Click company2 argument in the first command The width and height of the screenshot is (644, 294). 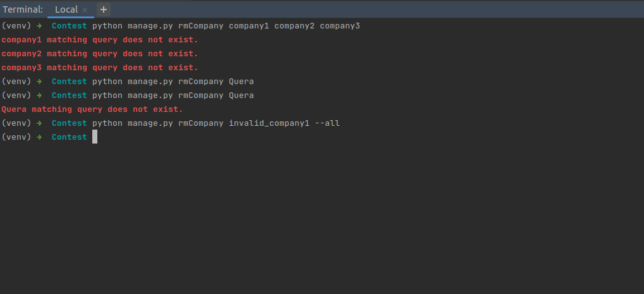pyautogui.click(x=295, y=27)
